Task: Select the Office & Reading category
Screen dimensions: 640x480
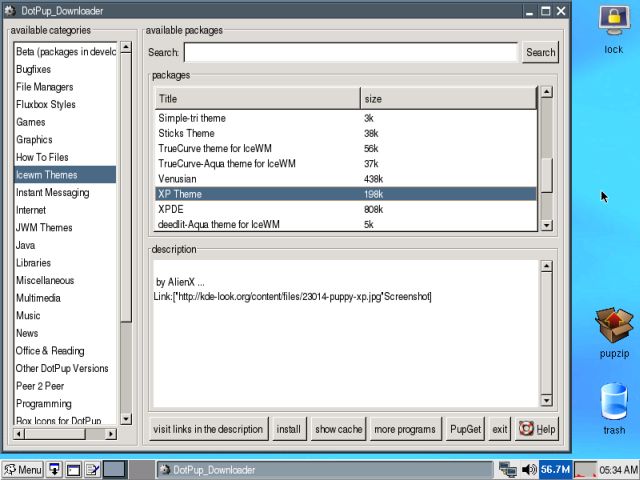Action: [x=65, y=351]
